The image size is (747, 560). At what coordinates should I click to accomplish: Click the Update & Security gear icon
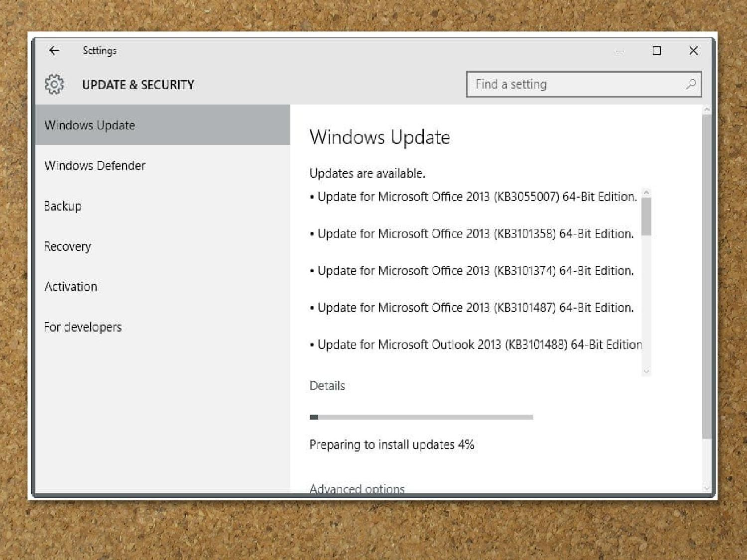coord(54,85)
